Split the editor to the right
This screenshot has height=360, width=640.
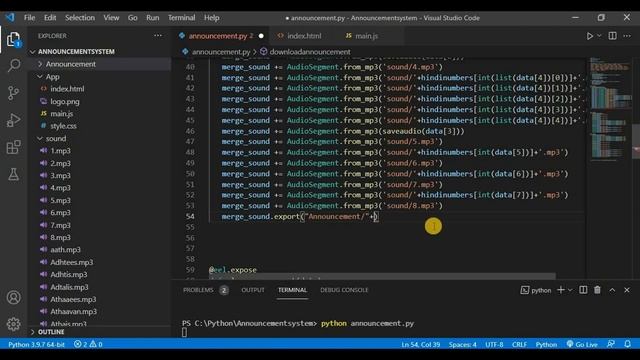(x=612, y=36)
